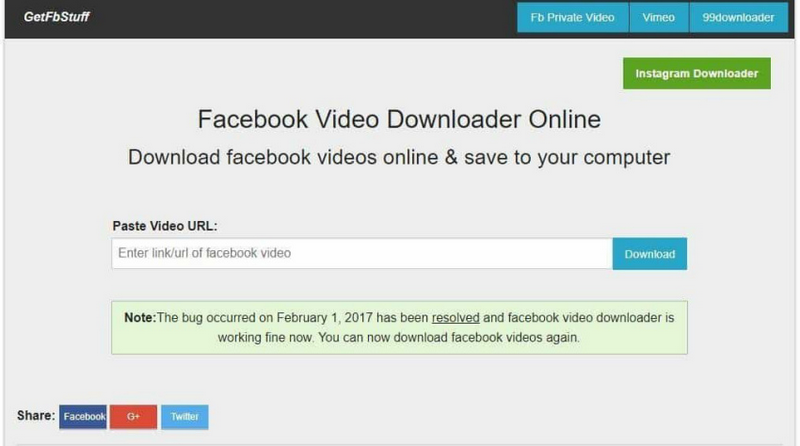
Task: Click the bold Note: text
Action: point(140,318)
